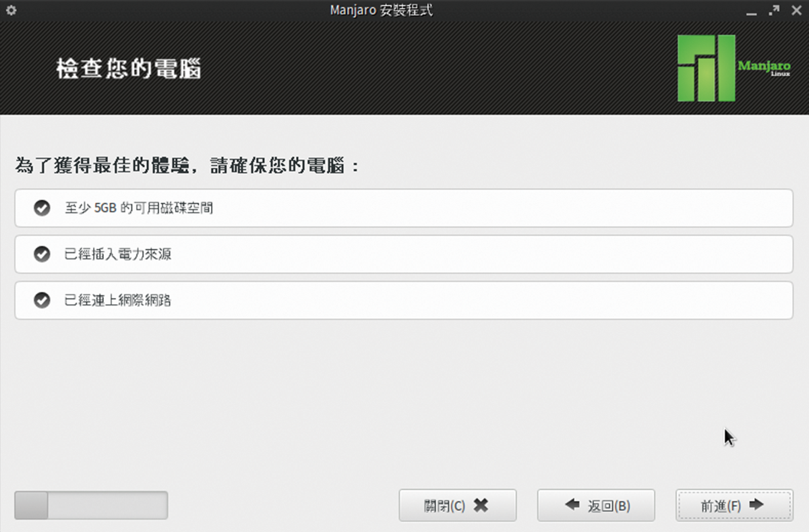The image size is (809, 532).
Task: Click the Manjaro Linux logo
Action: coord(733,67)
